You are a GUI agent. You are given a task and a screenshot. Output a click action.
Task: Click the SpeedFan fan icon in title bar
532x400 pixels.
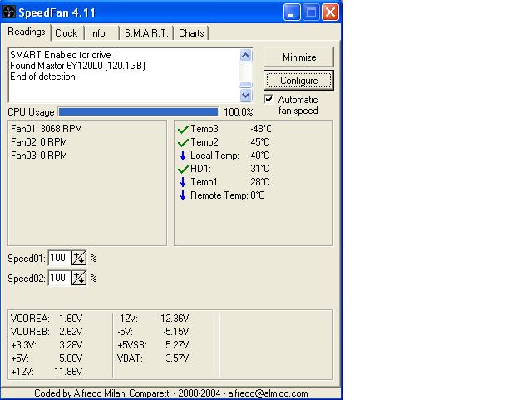click(9, 12)
